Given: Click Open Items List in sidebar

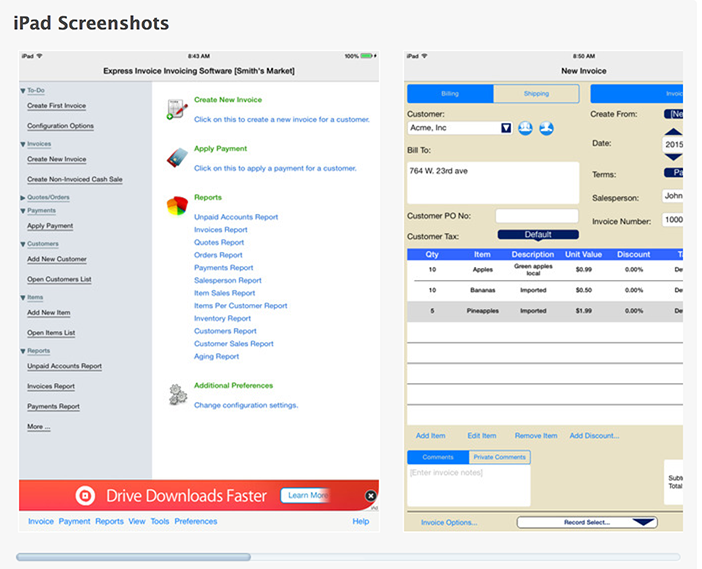Looking at the screenshot, I should click(x=51, y=333).
